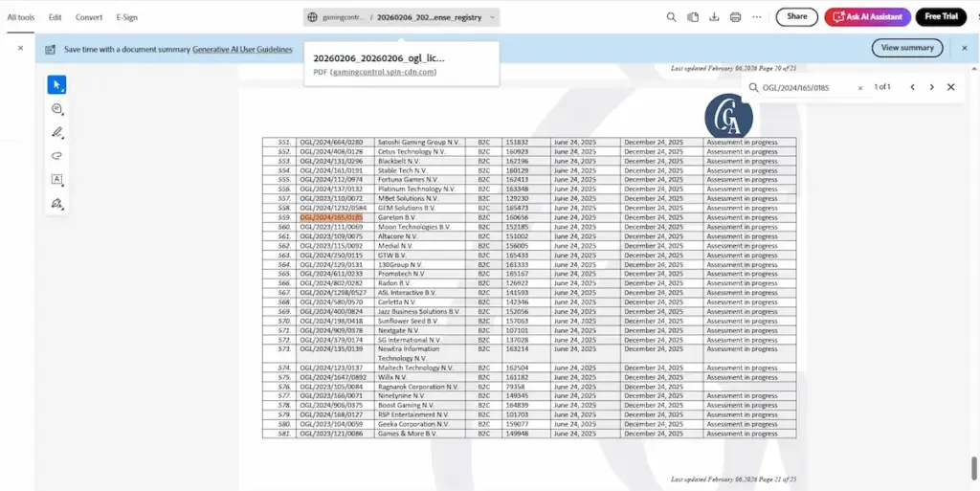
Task: Click license number OGL/2024/1647/0892
Action: pyautogui.click(x=333, y=377)
